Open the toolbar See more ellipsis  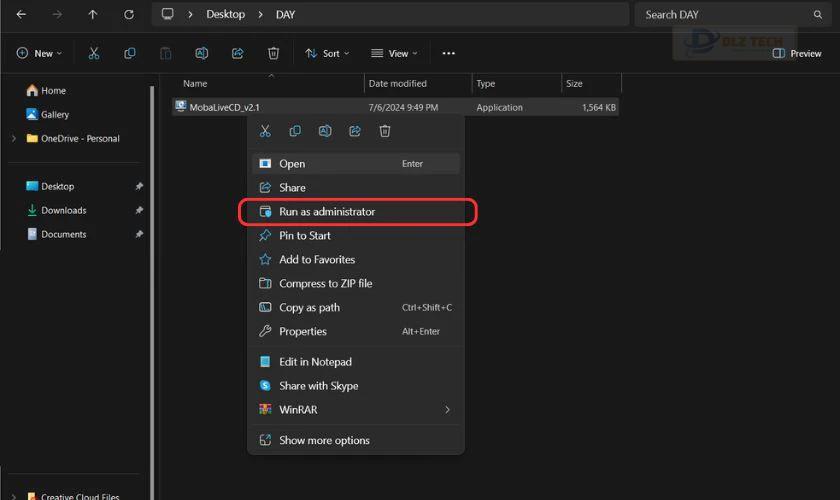pos(448,53)
